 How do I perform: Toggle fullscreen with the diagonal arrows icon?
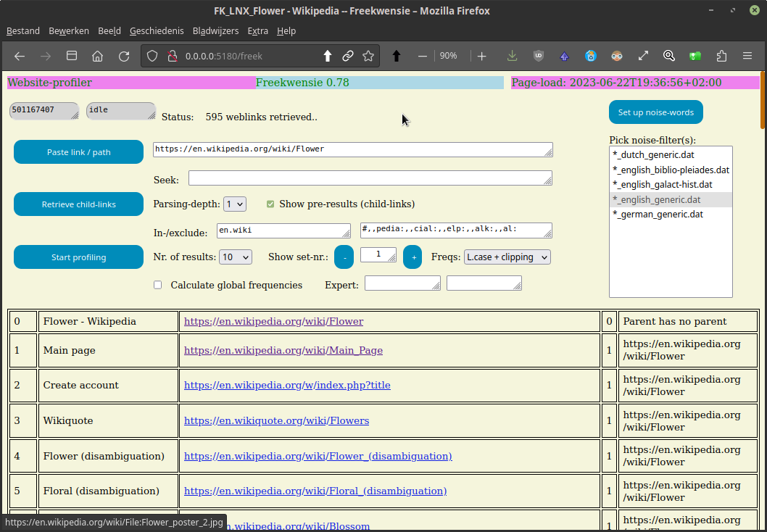(643, 57)
